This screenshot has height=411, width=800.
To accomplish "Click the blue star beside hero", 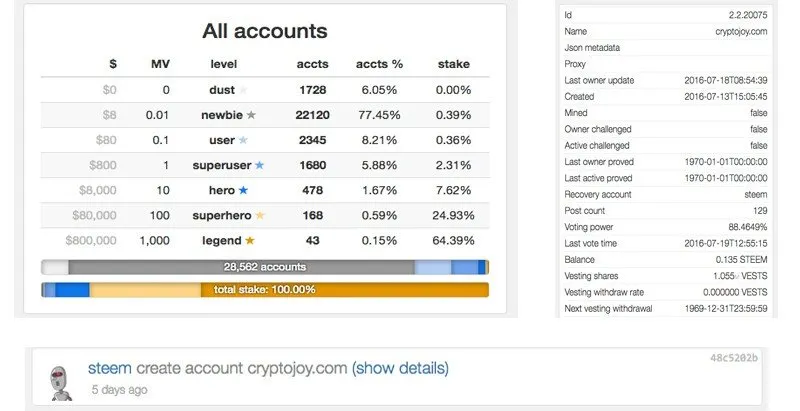I will point(243,190).
